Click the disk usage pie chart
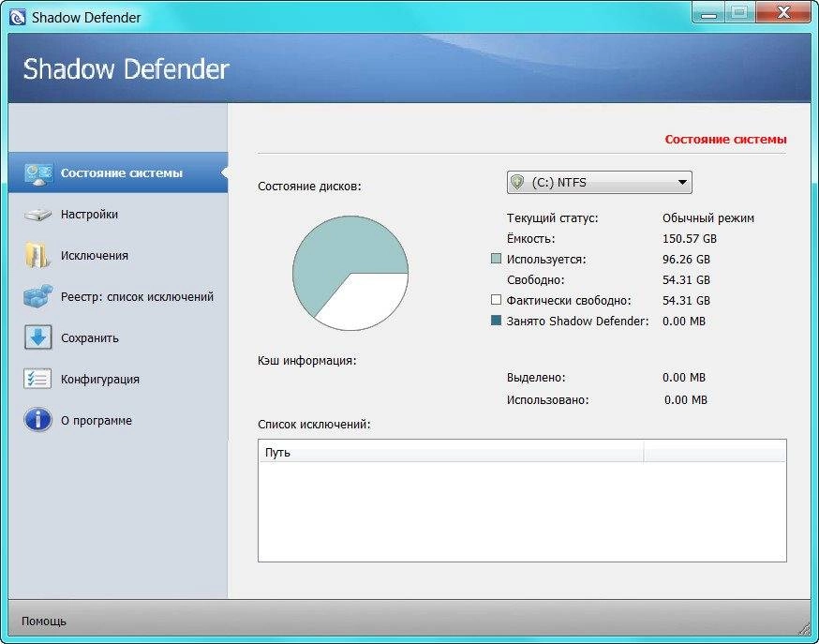The image size is (819, 644). tap(350, 273)
